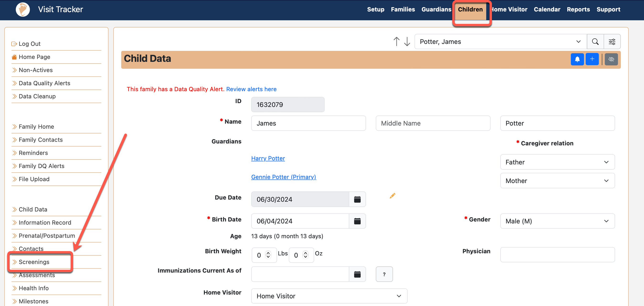Image resolution: width=644 pixels, height=306 pixels.
Task: Click the Visit Tracker title text
Action: (x=60, y=10)
